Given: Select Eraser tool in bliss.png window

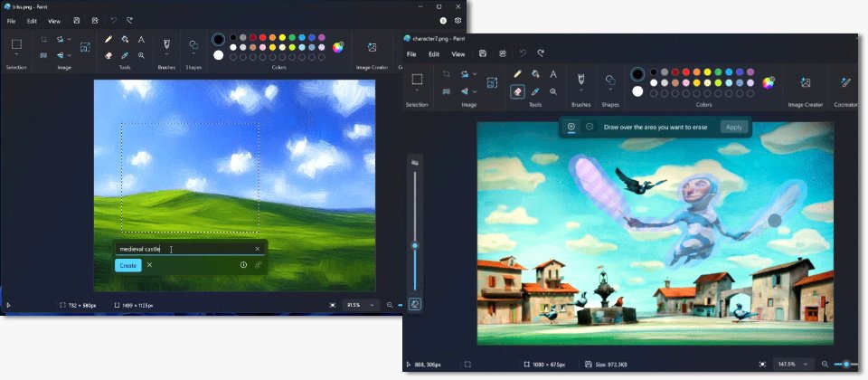Looking at the screenshot, I should click(108, 55).
